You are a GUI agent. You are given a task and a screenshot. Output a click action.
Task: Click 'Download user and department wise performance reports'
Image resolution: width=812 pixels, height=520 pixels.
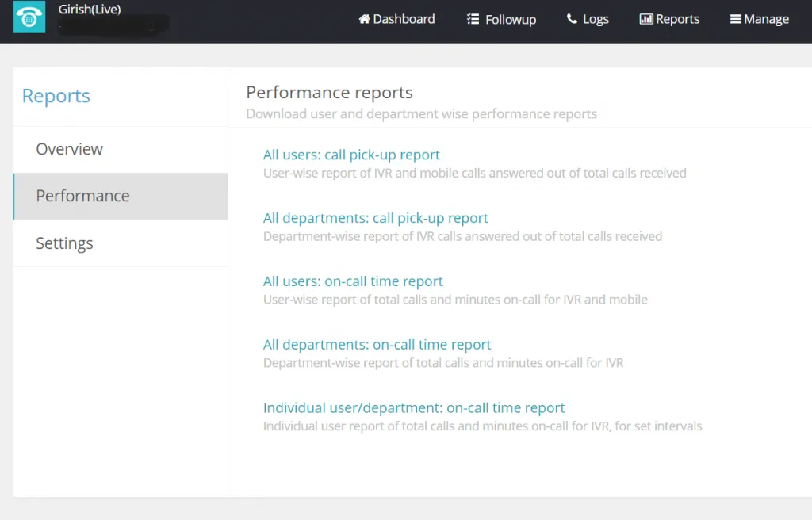pos(422,114)
